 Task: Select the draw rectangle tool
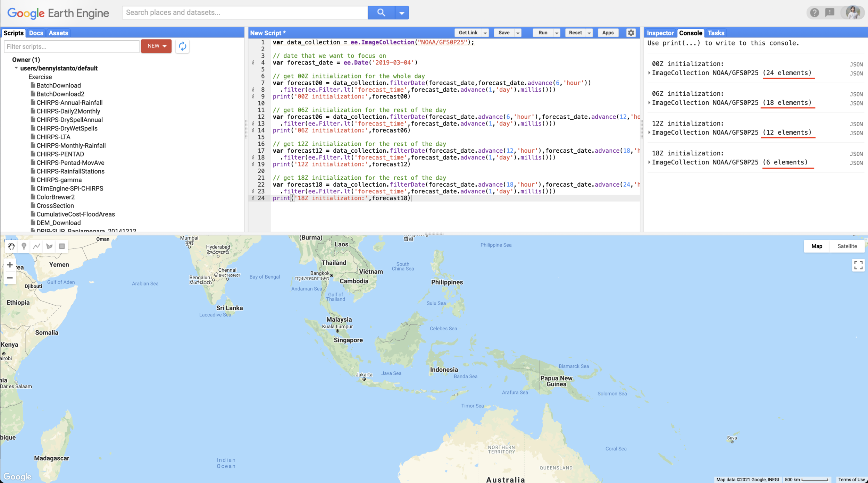click(x=62, y=246)
